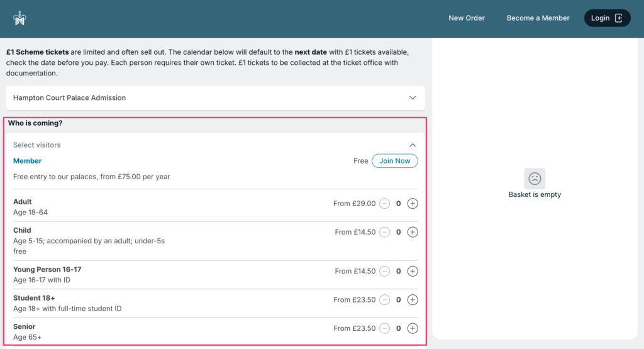Add a Senior ticket with plus
The height and width of the screenshot is (349, 644).
coord(413,328)
